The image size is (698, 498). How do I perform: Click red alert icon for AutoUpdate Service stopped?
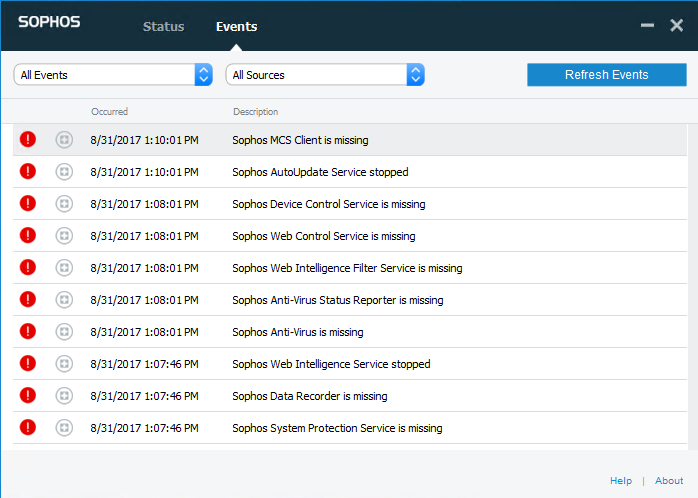click(x=28, y=171)
